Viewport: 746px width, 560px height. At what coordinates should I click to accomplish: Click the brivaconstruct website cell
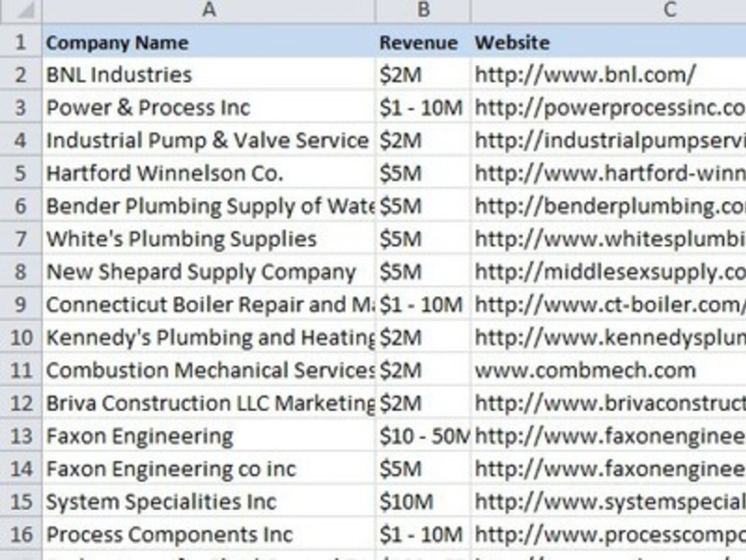pyautogui.click(x=609, y=403)
